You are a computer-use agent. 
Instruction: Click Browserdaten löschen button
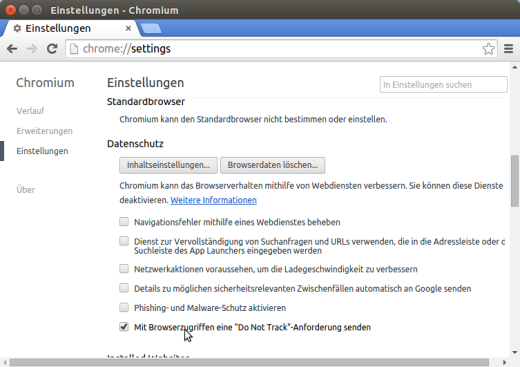272,165
